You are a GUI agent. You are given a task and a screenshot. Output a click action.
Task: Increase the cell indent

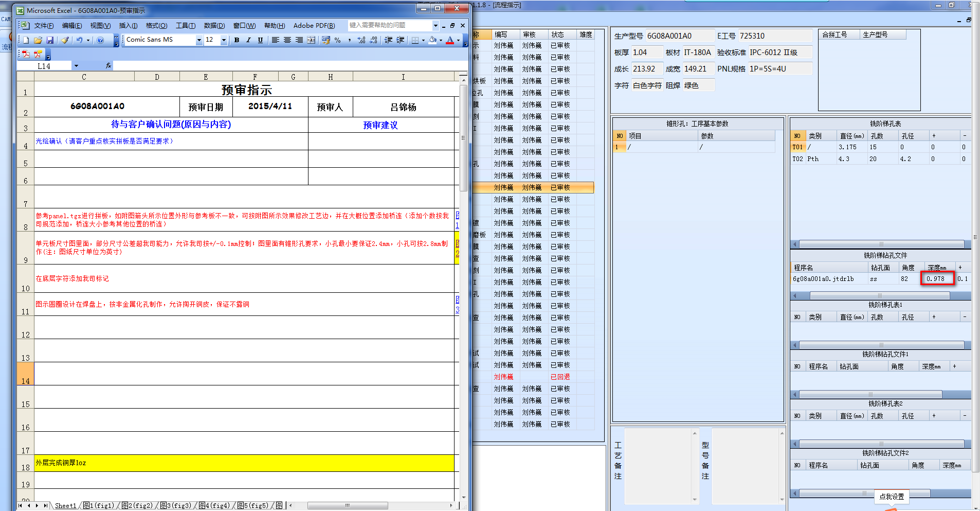tap(401, 40)
